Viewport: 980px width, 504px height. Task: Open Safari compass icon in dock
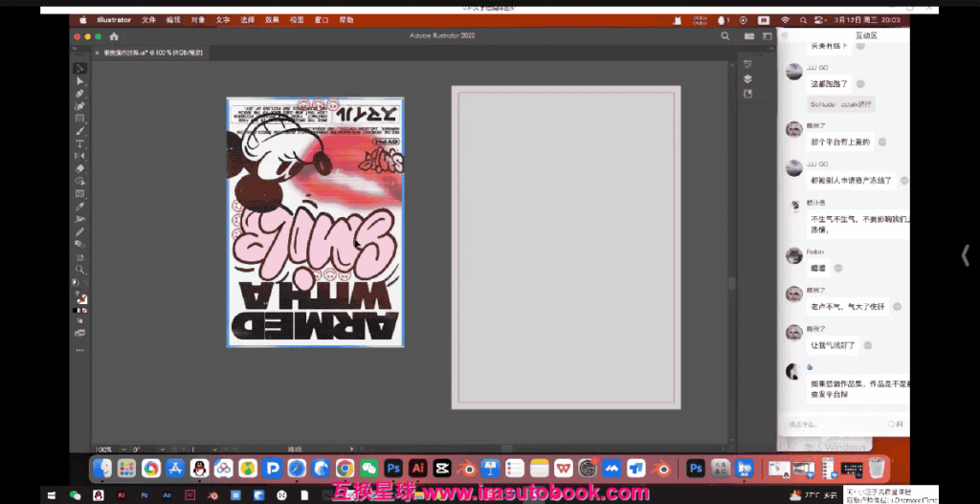pos(297,467)
